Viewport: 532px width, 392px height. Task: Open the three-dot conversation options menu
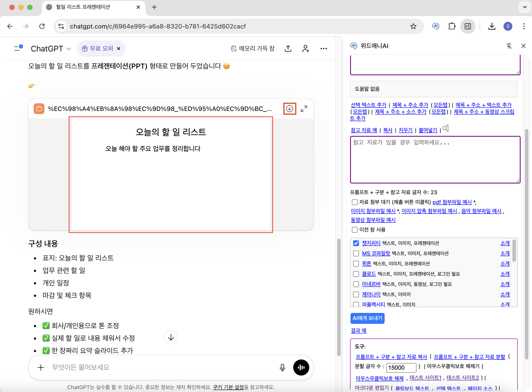[324, 49]
